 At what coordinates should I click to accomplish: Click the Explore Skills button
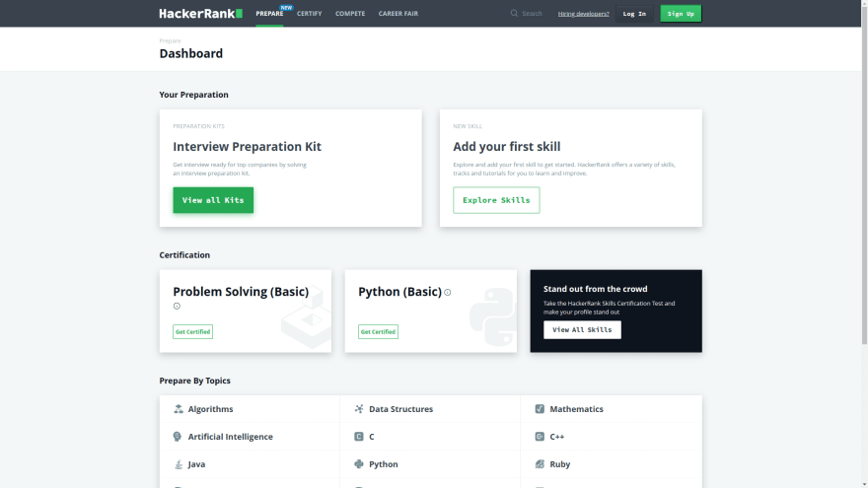click(x=496, y=200)
